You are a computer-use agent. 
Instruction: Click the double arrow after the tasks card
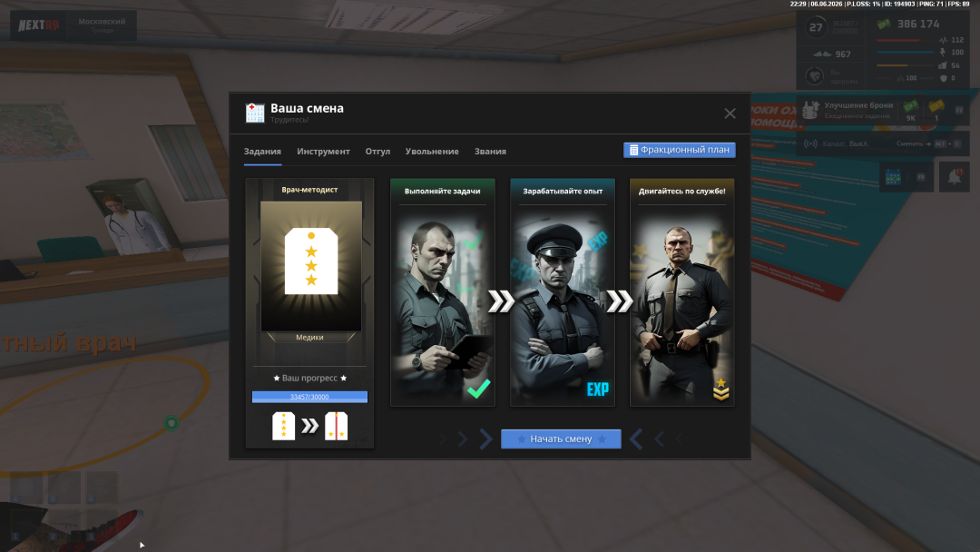pos(501,301)
